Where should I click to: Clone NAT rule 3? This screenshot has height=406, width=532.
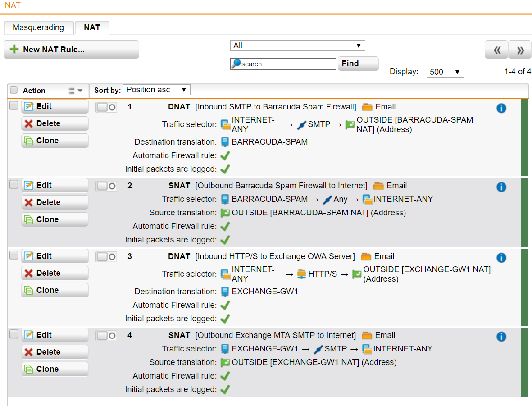55,290
